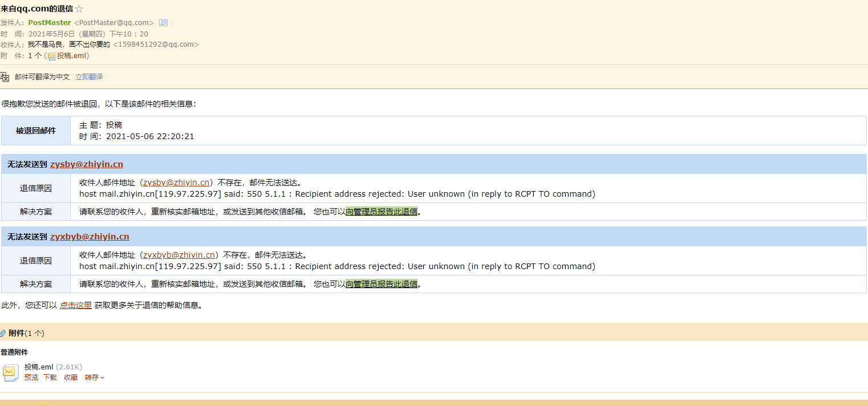
Task: Click the envelope icon in the header 附件 line
Action: pos(51,56)
